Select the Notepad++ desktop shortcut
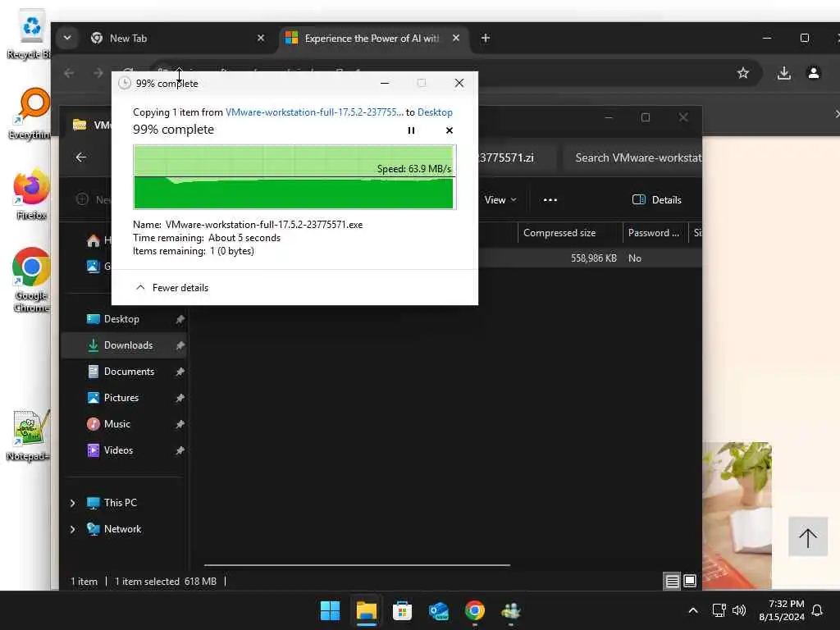 tap(28, 436)
